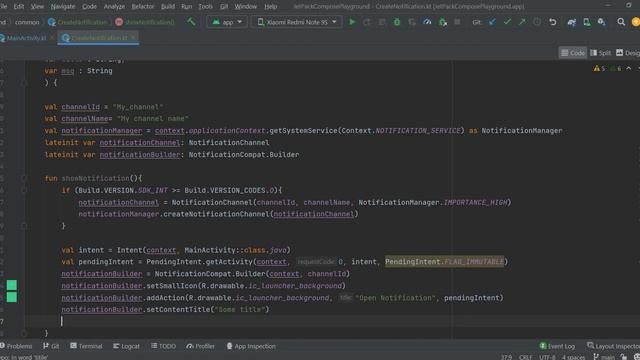The width and height of the screenshot is (640, 360).
Task: Open the Xiaomi Redmi Note device dropdown
Action: pyautogui.click(x=297, y=22)
